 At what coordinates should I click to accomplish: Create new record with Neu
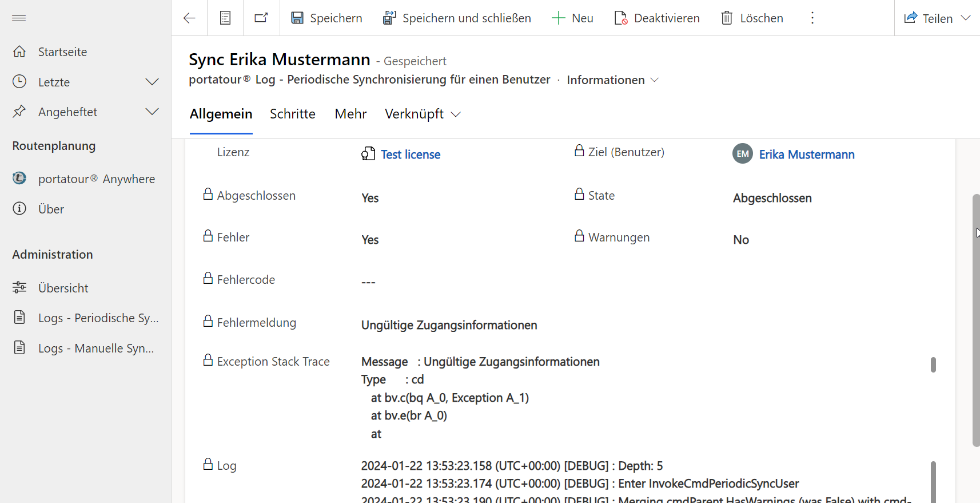[572, 18]
